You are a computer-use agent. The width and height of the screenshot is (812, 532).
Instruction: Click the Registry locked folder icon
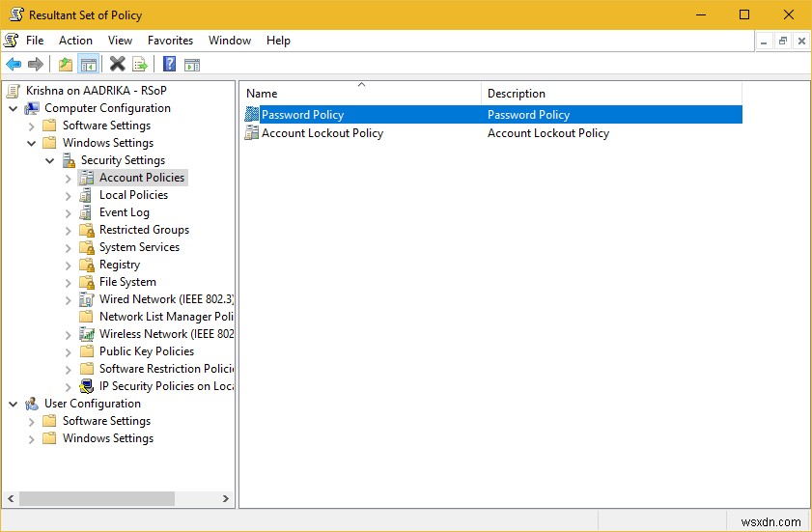click(87, 265)
